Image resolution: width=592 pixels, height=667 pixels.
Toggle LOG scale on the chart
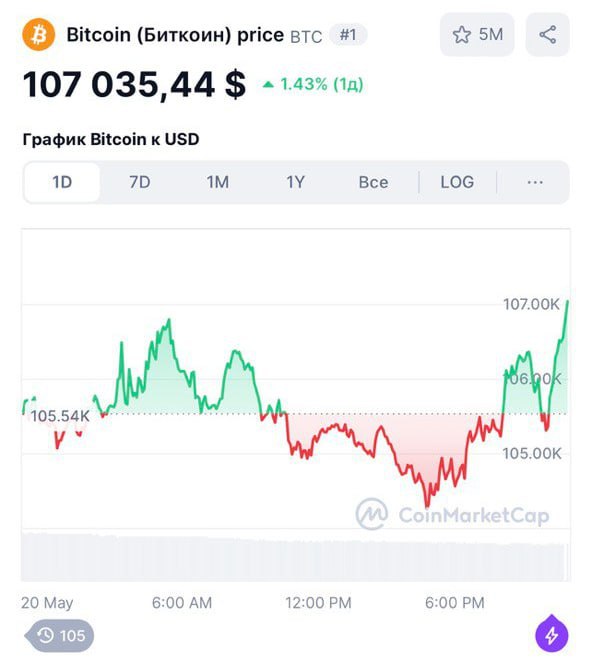point(457,182)
